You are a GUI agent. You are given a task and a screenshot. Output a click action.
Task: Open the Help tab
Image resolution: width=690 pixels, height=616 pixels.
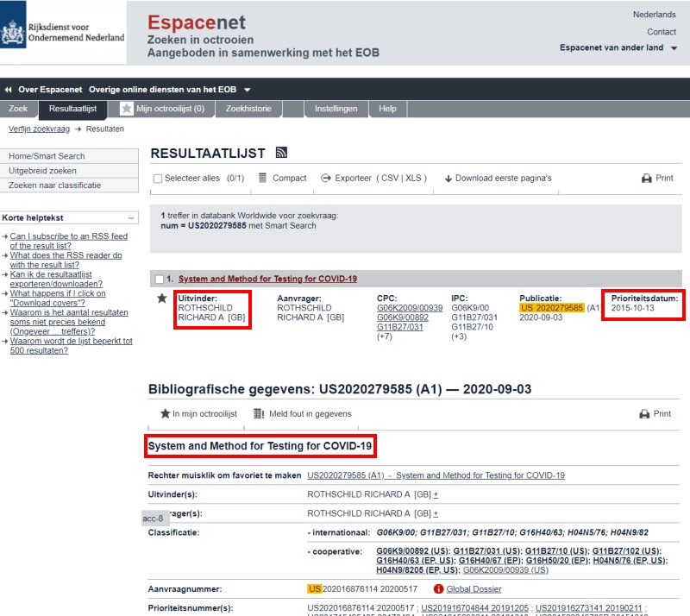tap(387, 109)
